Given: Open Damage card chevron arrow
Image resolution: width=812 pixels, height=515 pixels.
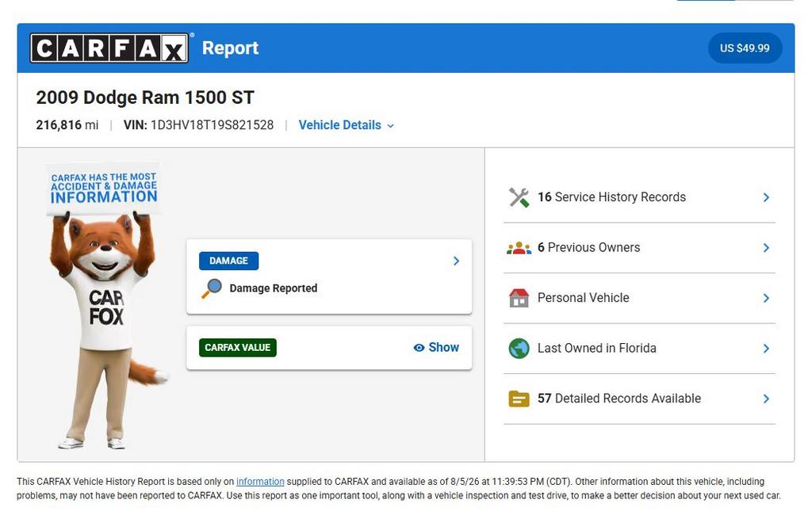Looking at the screenshot, I should click(x=456, y=261).
